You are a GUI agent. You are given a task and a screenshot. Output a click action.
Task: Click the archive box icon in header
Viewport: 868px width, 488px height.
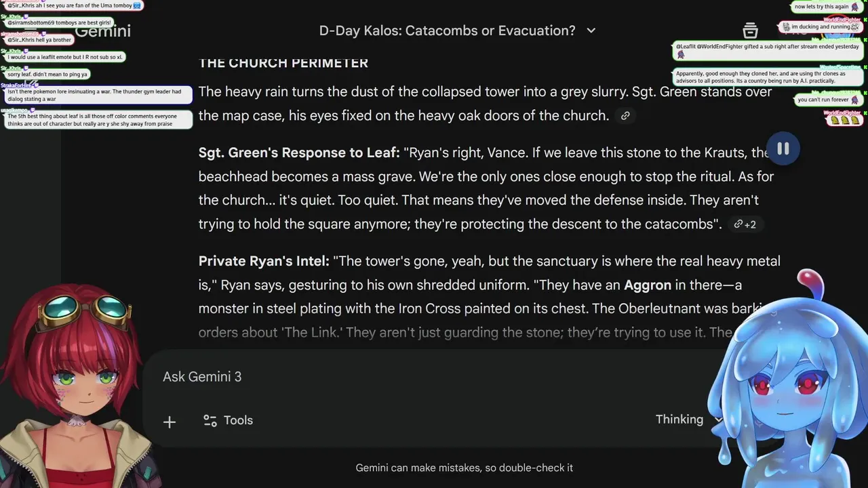pyautogui.click(x=750, y=30)
